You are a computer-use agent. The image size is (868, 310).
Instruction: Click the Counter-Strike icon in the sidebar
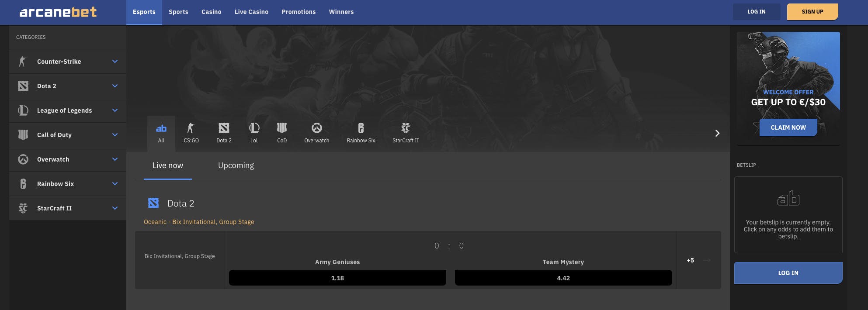(x=23, y=62)
